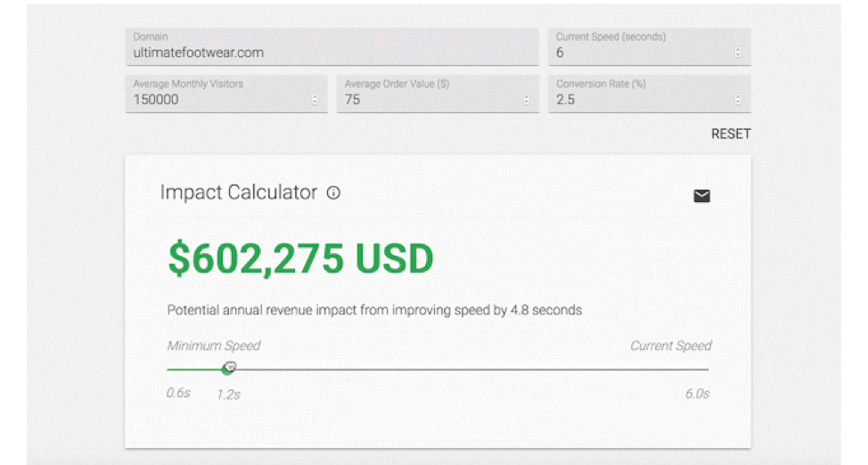Click the Current Speed field's spinner arrows
The height and width of the screenshot is (465, 868).
pos(737,53)
